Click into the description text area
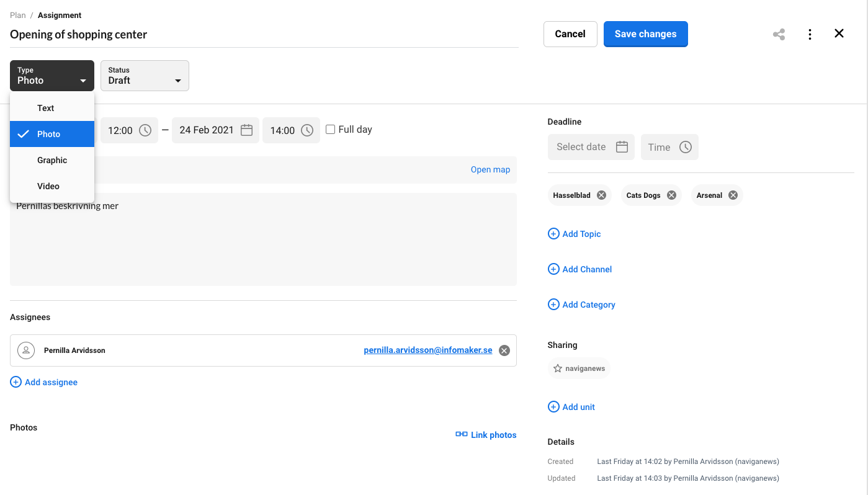The image size is (868, 495). (263, 248)
